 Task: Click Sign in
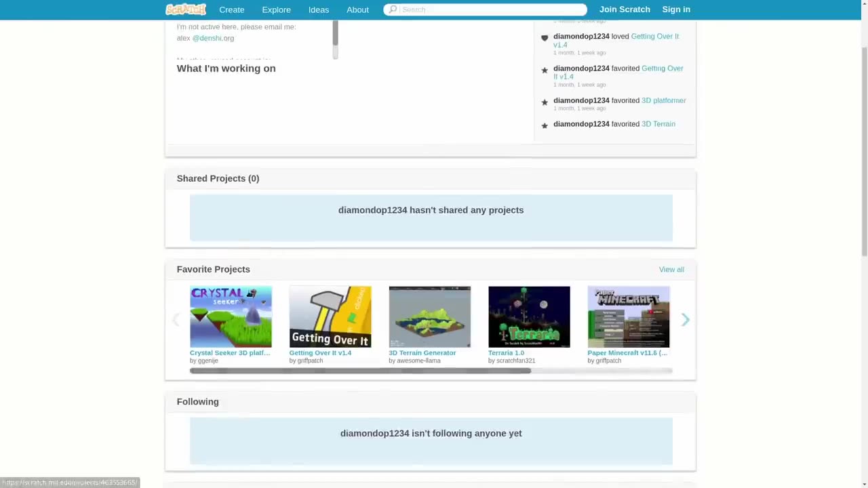676,9
